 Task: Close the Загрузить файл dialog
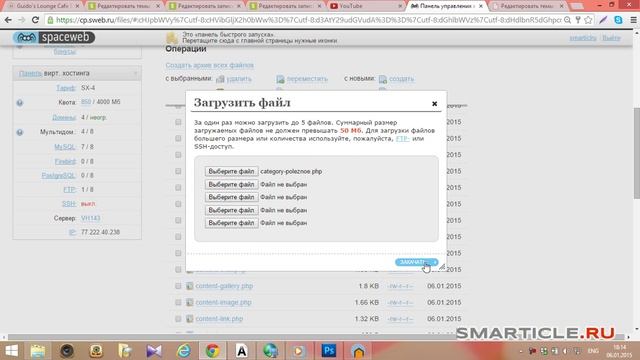point(435,104)
